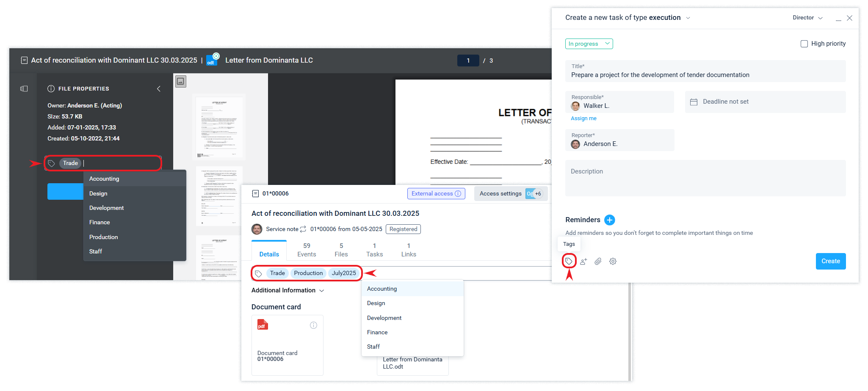Screen dimensions: 868x391
Task: Select Finance from dark tag list
Action: (x=100, y=222)
